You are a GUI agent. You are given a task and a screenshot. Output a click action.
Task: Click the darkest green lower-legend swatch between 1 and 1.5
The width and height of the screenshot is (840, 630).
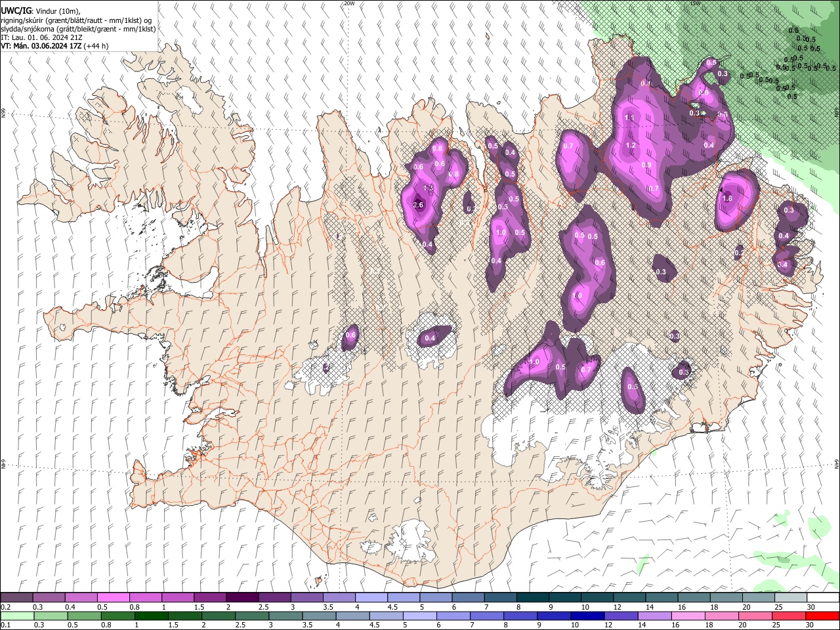tap(146, 616)
